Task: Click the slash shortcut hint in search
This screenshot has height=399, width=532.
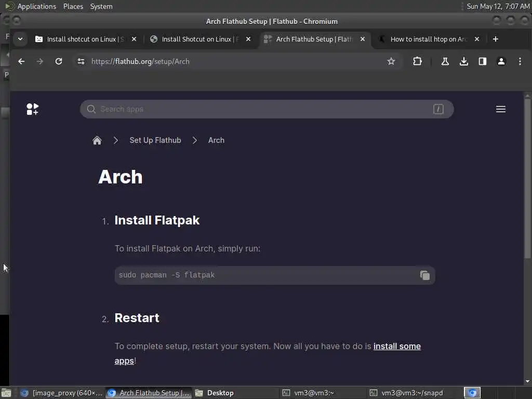Action: pyautogui.click(x=438, y=109)
